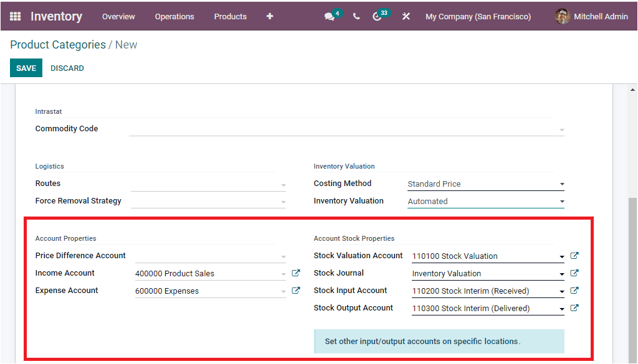Click the developer tools wrench icon

tap(406, 16)
